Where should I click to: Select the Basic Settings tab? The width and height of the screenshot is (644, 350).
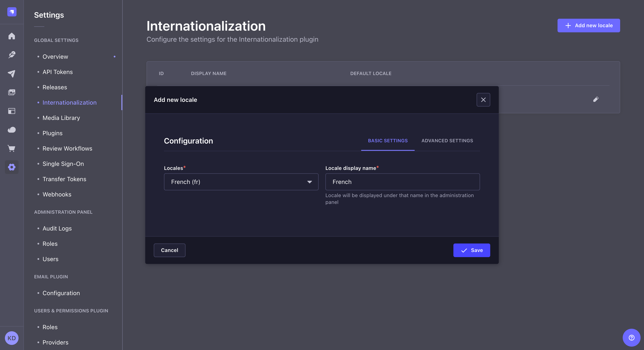coord(388,141)
